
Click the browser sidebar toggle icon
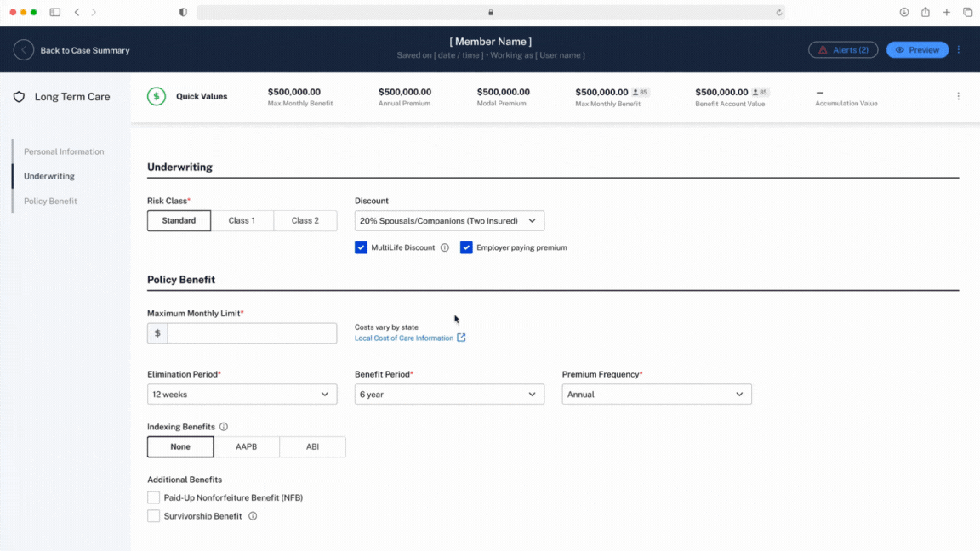tap(55, 12)
